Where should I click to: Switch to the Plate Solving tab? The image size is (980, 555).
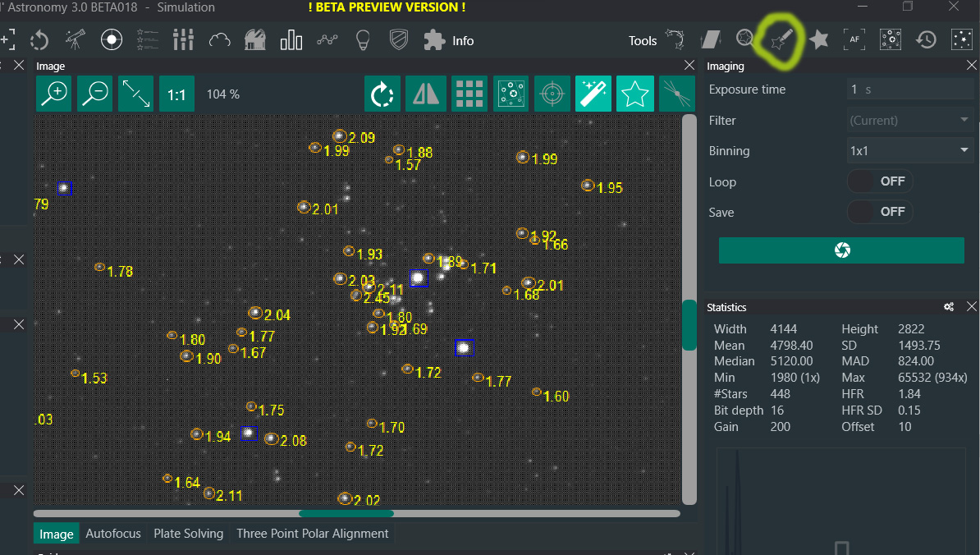pos(188,534)
